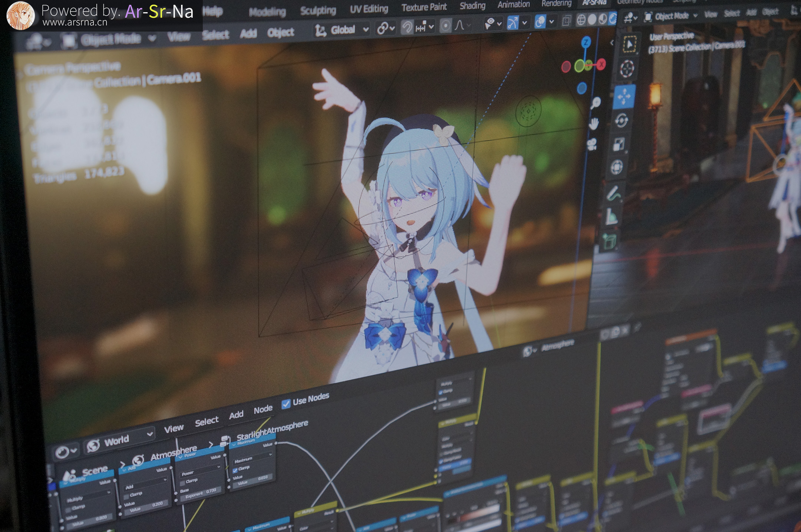Select the Rotate tool
Viewport: 801px width, 532px height.
tap(622, 120)
